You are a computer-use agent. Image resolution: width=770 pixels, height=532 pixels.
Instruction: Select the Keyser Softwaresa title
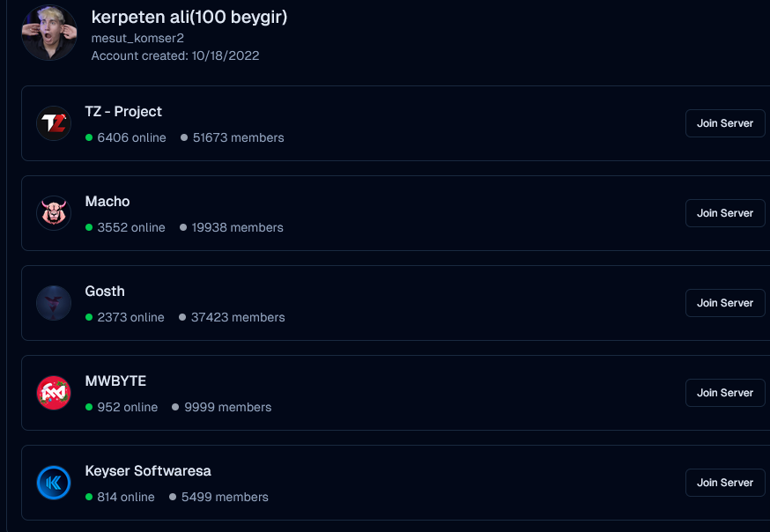point(148,470)
